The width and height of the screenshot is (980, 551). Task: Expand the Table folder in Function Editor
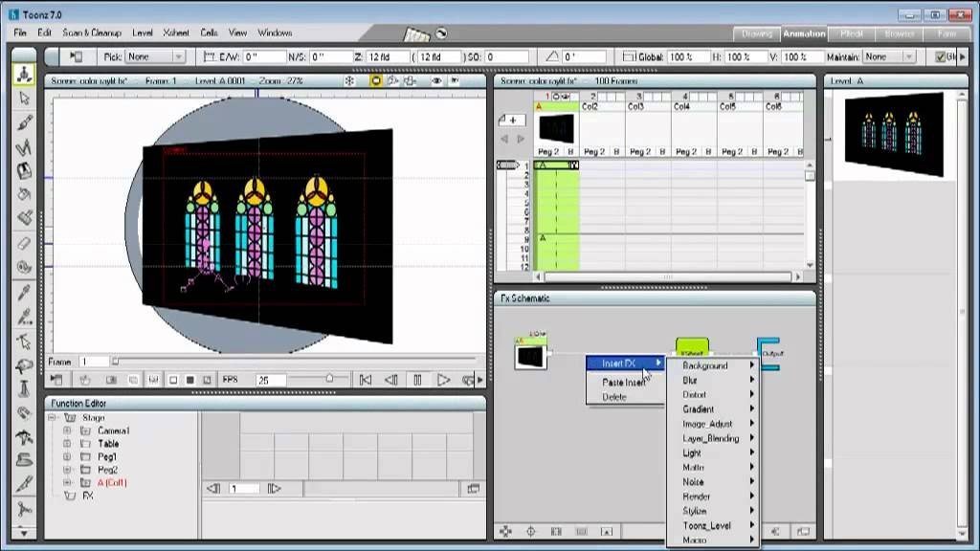tap(67, 444)
